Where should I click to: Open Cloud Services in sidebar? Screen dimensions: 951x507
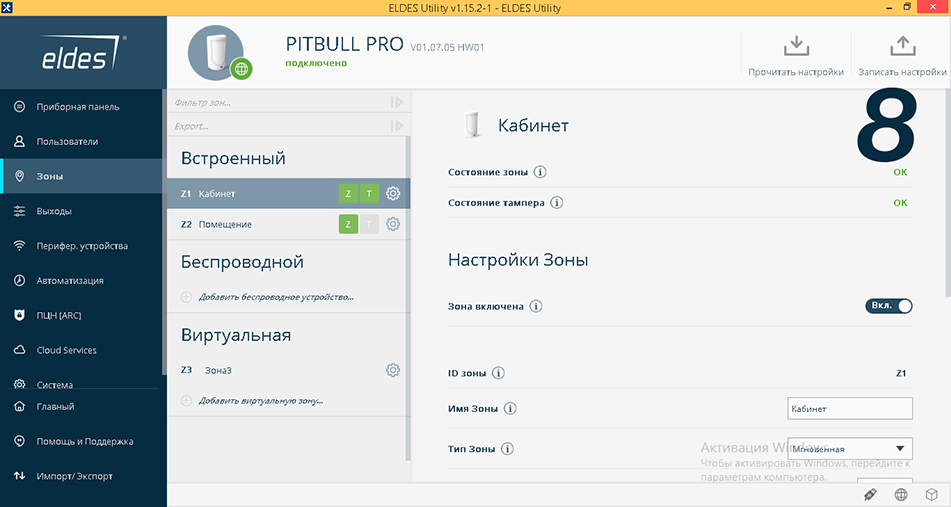[82, 350]
